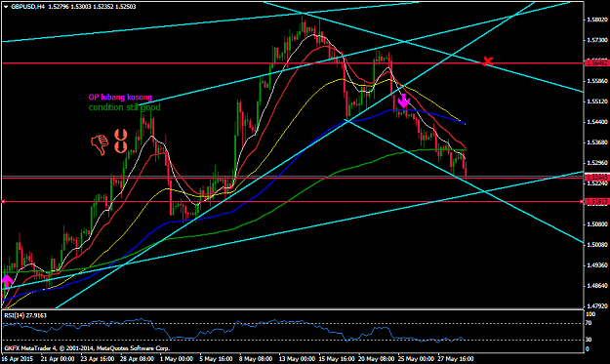Click the OHLC quote 1.52796 1.53003 1.52352 1.52503
The image size is (610, 364).
pyautogui.click(x=92, y=7)
